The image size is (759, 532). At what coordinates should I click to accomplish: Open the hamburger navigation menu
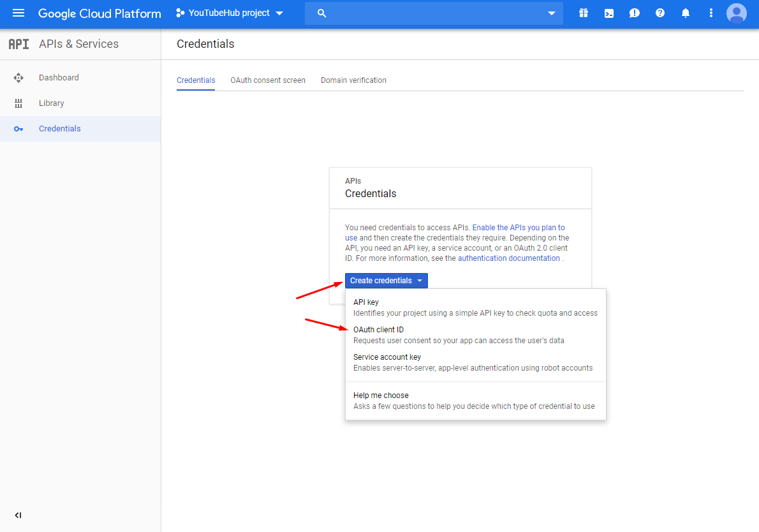point(18,13)
